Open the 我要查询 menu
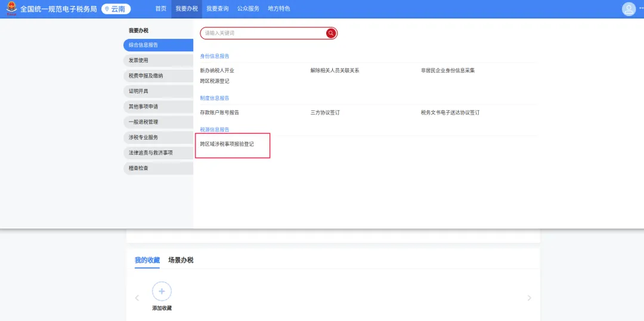 [x=217, y=8]
